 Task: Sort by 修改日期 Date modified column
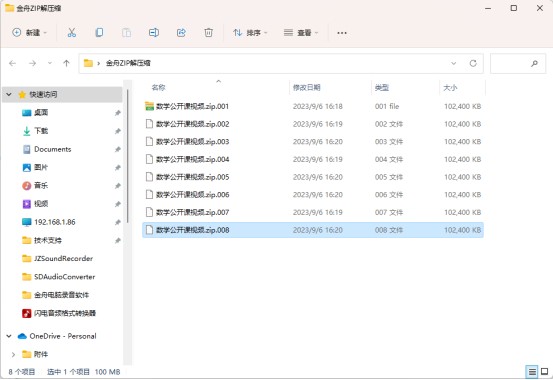[306, 87]
